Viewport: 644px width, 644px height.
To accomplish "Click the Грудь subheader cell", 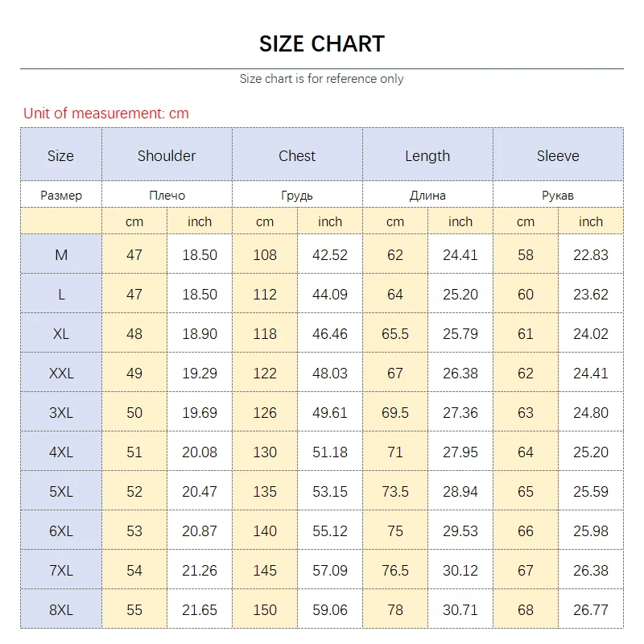I will 297,196.
